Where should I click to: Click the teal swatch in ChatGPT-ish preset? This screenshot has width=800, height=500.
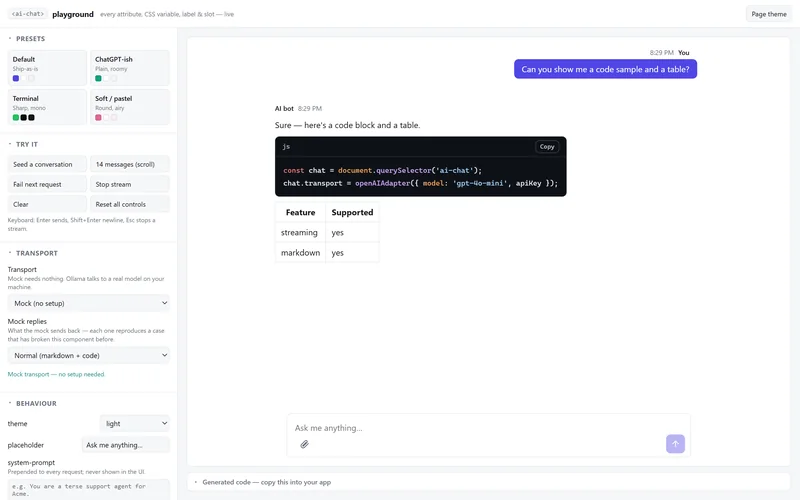pyautogui.click(x=98, y=79)
